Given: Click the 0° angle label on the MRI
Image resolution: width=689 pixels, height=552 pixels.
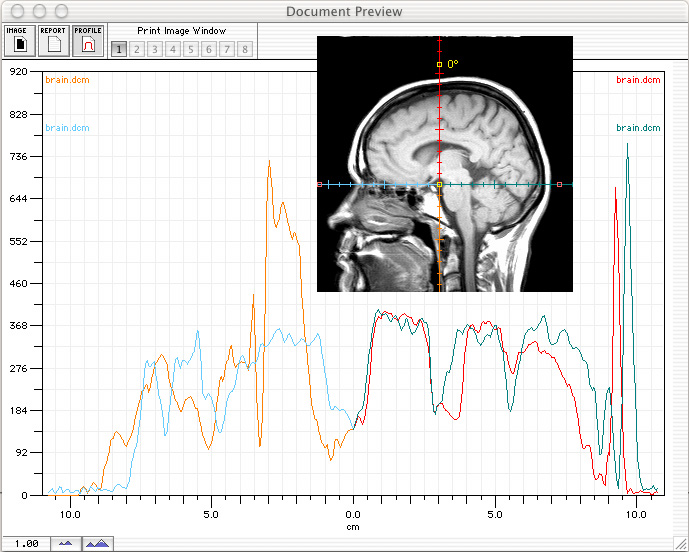Looking at the screenshot, I should click(x=453, y=64).
